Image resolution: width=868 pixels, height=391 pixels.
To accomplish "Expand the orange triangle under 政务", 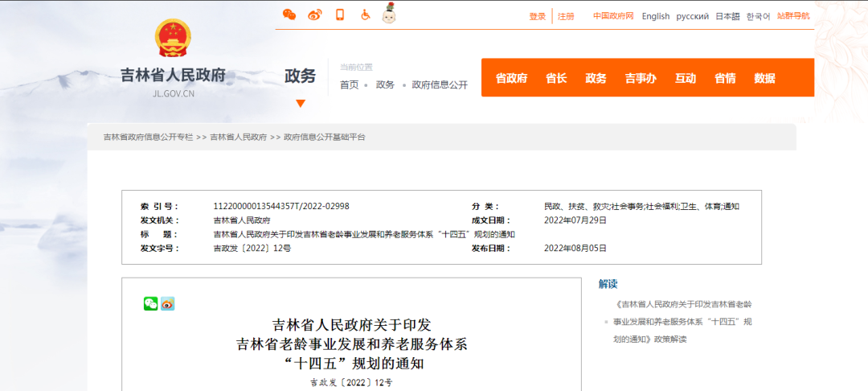I will pos(301,103).
